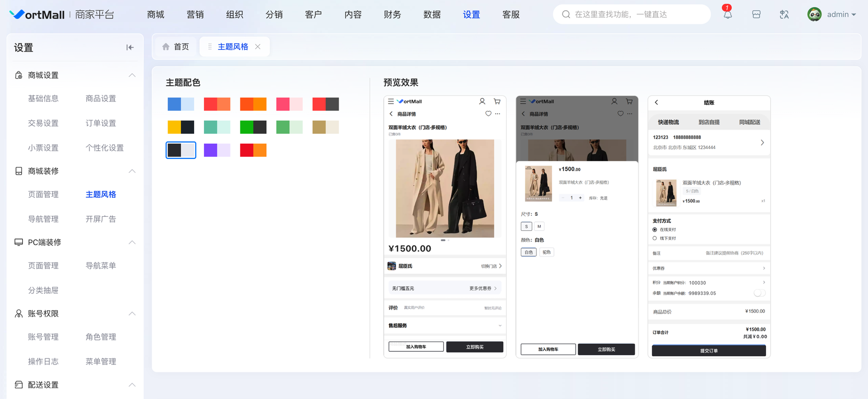868x399 pixels.
Task: Collapse the 配送设置 group
Action: [132, 385]
